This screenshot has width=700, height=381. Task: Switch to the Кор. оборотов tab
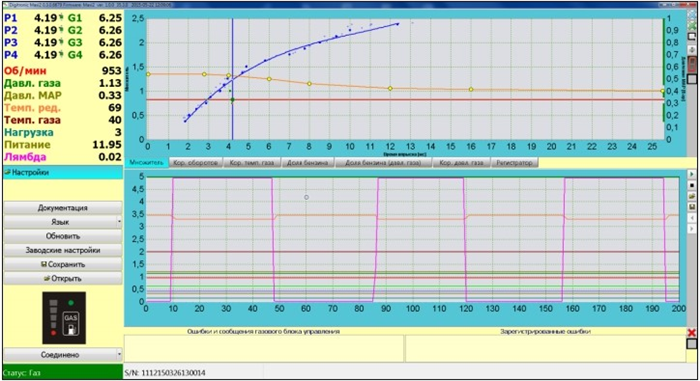(196, 163)
